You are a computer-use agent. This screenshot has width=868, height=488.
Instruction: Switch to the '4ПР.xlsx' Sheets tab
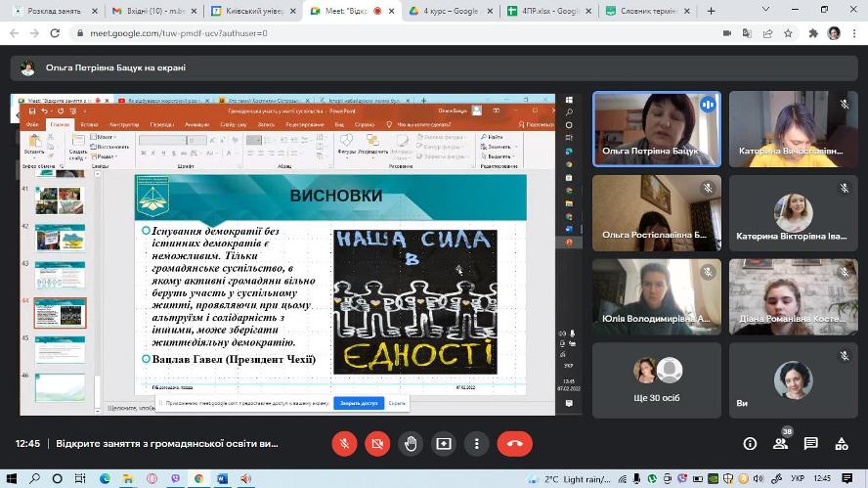pyautogui.click(x=548, y=11)
